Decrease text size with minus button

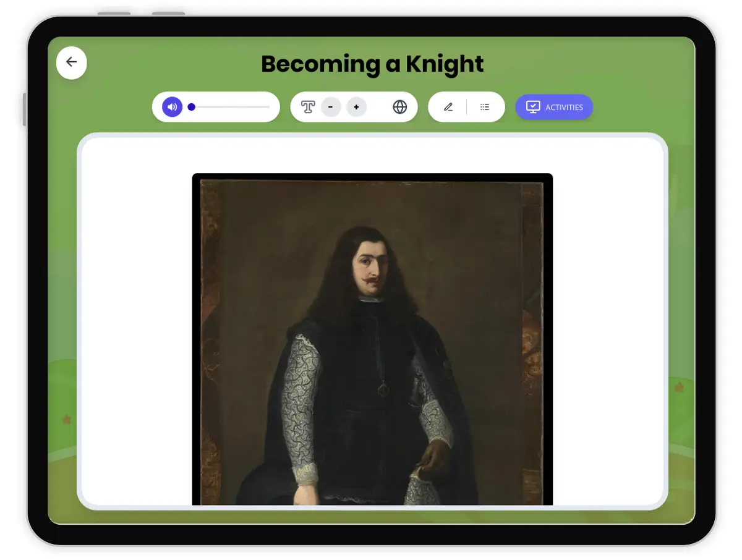tap(331, 107)
